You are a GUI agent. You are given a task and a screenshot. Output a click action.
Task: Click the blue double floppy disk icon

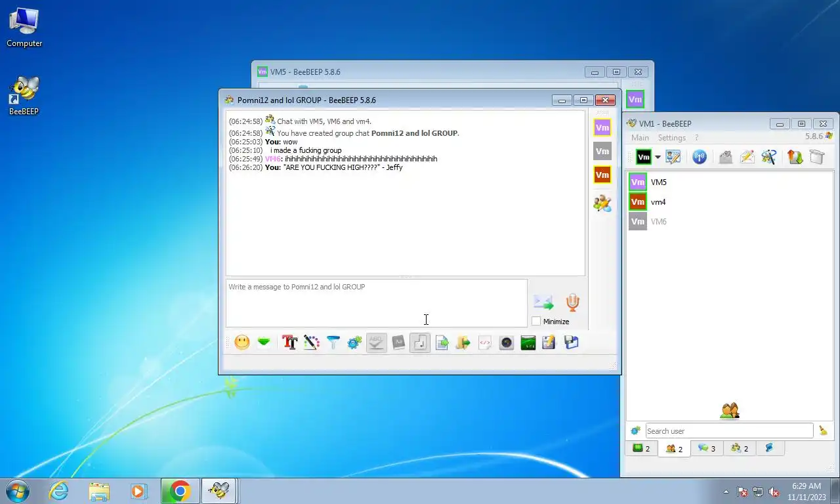[571, 343]
